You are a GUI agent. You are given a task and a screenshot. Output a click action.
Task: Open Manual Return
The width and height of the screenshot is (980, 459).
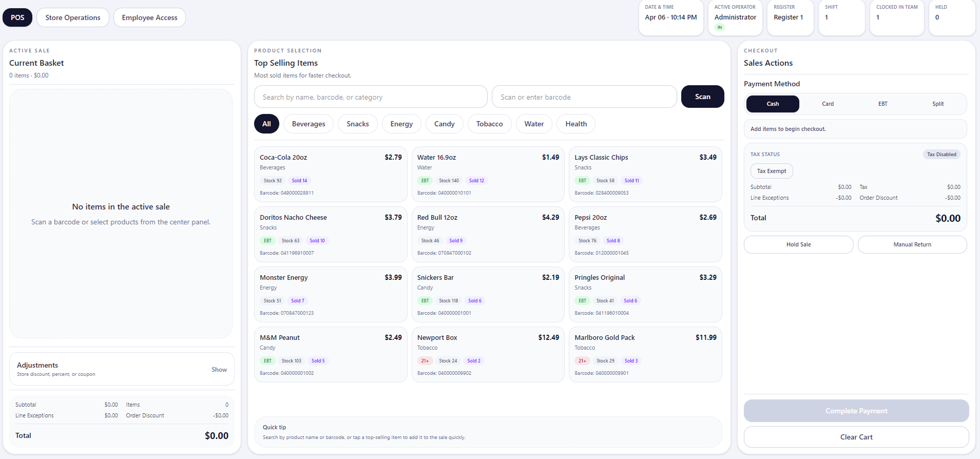[912, 244]
